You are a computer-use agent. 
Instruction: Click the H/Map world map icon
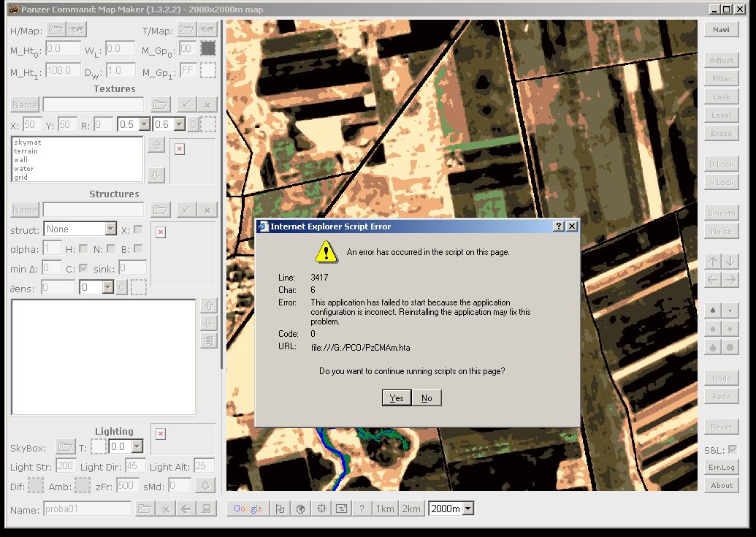[x=77, y=30]
